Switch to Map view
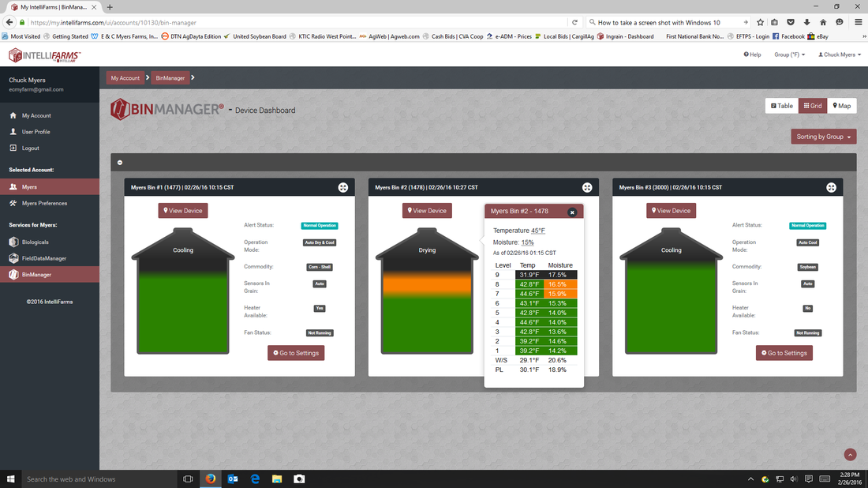 point(842,106)
